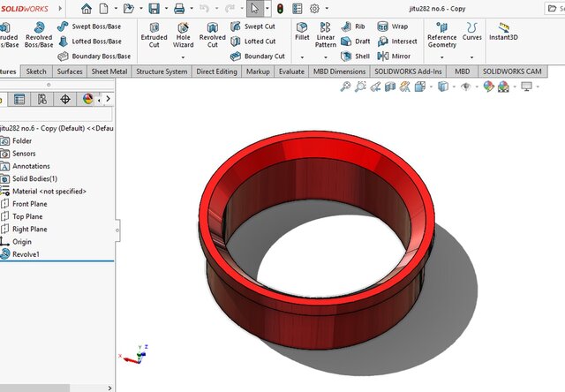
Task: Click the Select cursor tool
Action: (x=255, y=8)
